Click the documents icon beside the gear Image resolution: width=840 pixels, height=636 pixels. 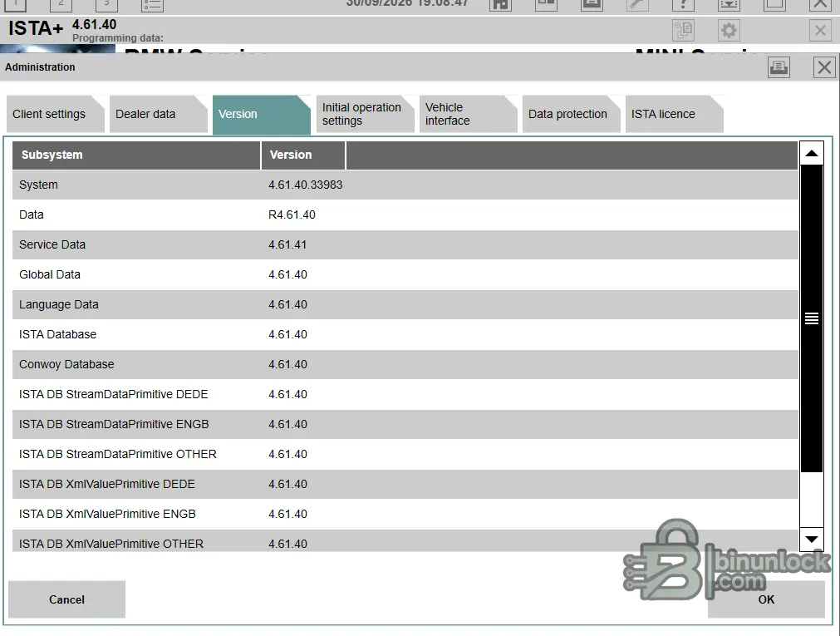coord(683,30)
